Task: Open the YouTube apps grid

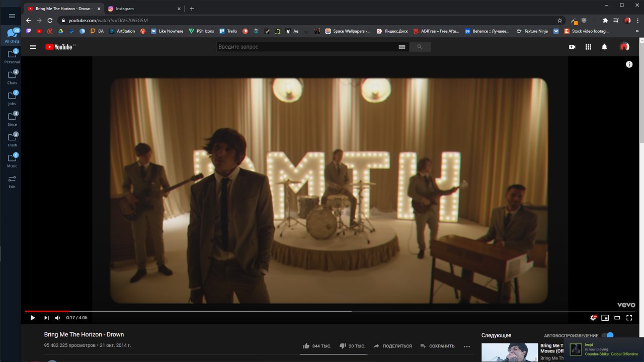Action: [588, 47]
